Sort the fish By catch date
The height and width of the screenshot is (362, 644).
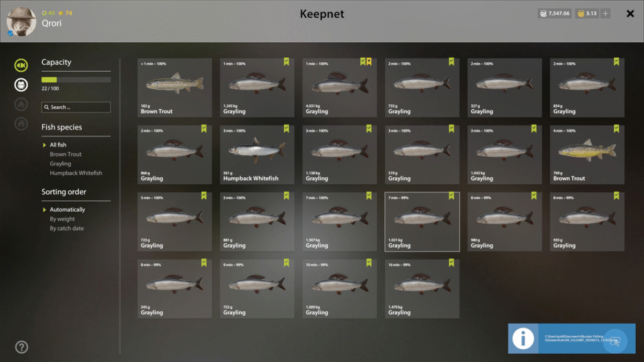[x=67, y=228]
